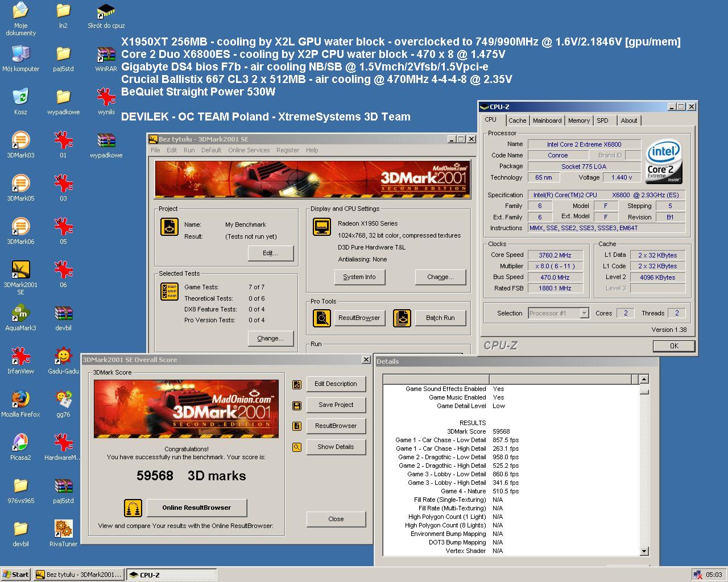Click the Batch Run button

[x=441, y=318]
